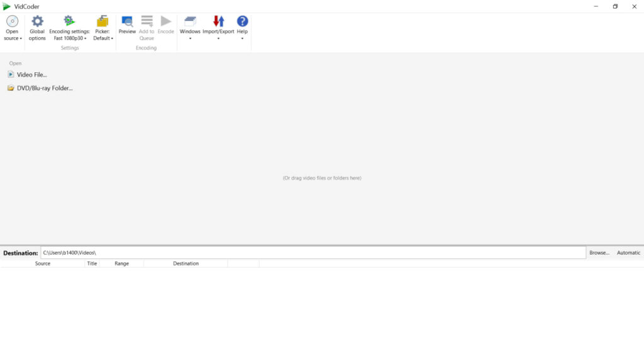Click the 'Settings' group label
This screenshot has height=342, width=644.
point(70,48)
